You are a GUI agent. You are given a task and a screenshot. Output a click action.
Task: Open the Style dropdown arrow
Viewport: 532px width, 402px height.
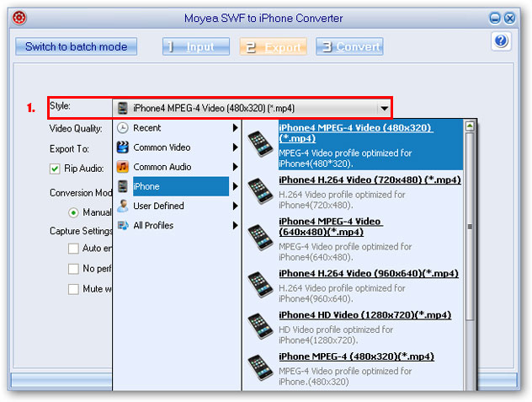pyautogui.click(x=384, y=109)
